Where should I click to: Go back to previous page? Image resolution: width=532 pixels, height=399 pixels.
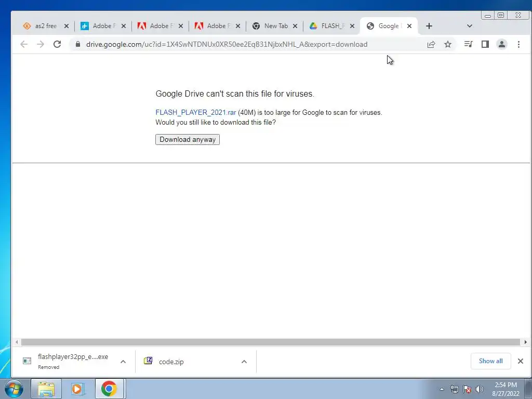pyautogui.click(x=24, y=44)
